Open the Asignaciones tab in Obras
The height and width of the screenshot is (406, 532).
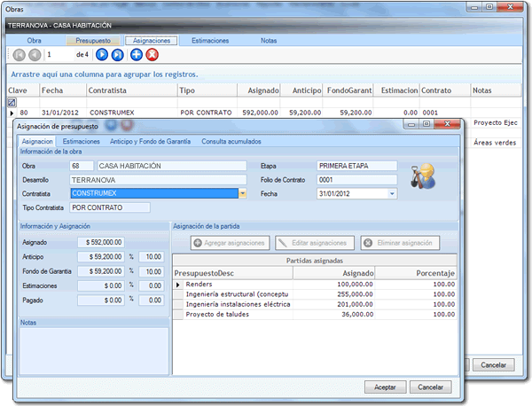[152, 41]
